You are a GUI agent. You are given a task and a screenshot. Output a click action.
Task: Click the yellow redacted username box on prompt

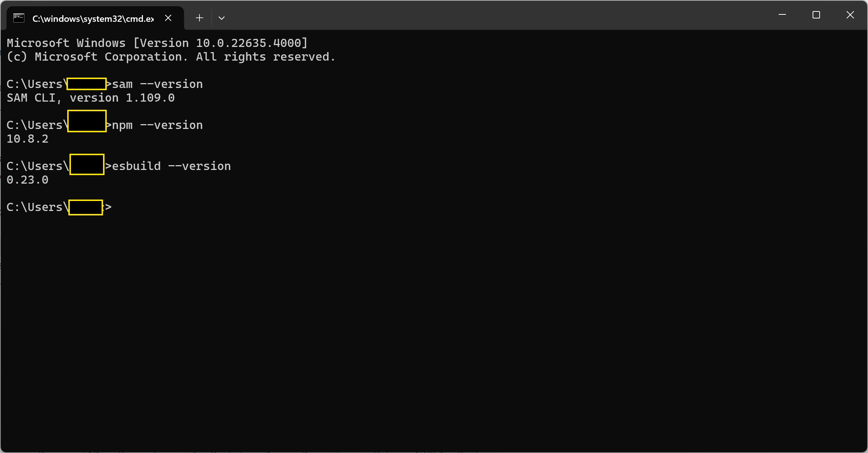point(86,207)
